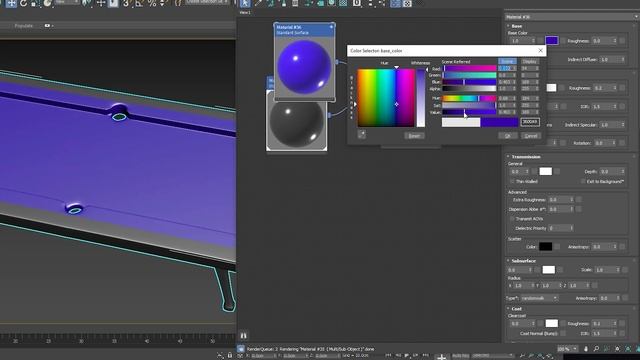Activate the pan hand tool in Slate editor
640x360 pixels.
(x=586, y=349)
